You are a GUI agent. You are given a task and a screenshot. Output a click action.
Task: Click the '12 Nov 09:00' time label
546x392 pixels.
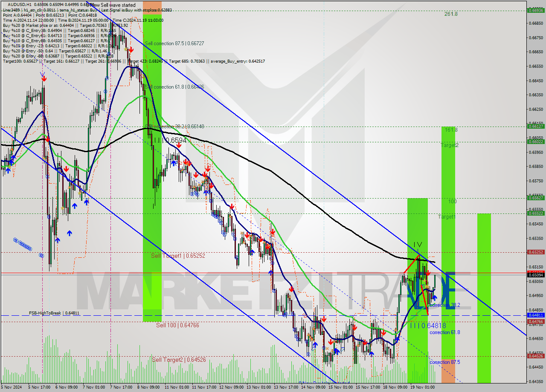[x=230, y=387]
